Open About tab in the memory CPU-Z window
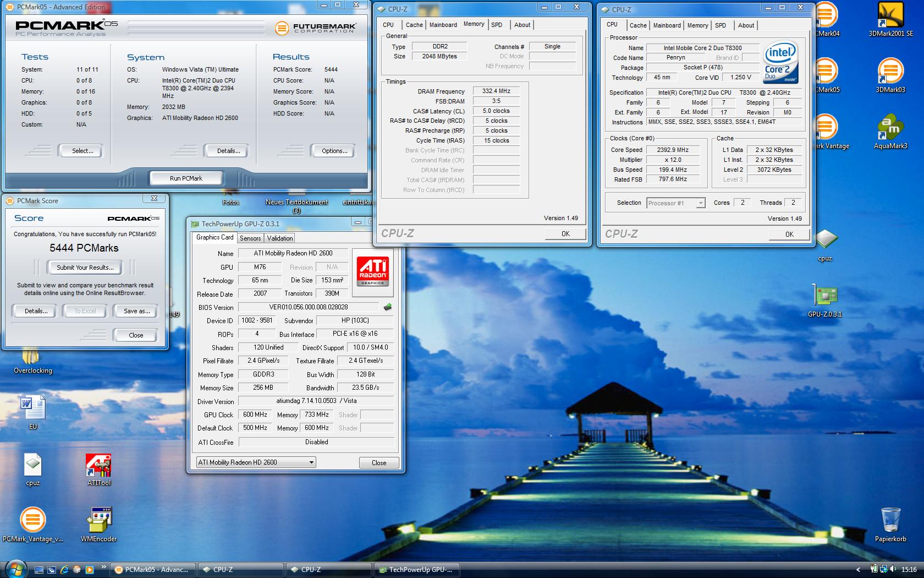This screenshot has width=924, height=578. tap(522, 25)
